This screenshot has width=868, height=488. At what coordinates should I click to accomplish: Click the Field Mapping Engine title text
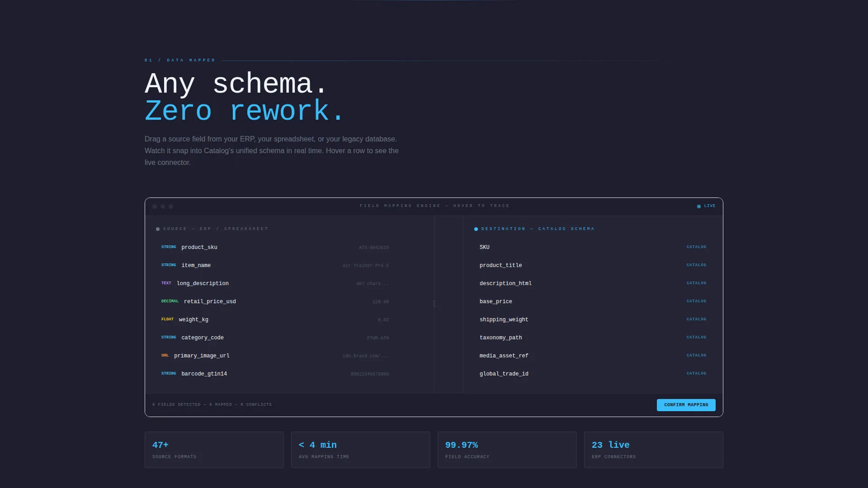coord(434,206)
